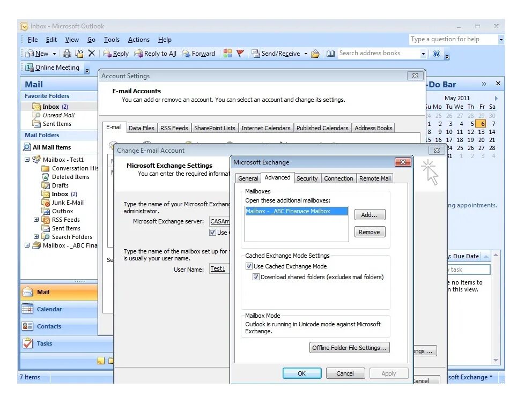Click the Move to Folder toolbar icon
The height and width of the screenshot is (404, 532).
tap(79, 54)
